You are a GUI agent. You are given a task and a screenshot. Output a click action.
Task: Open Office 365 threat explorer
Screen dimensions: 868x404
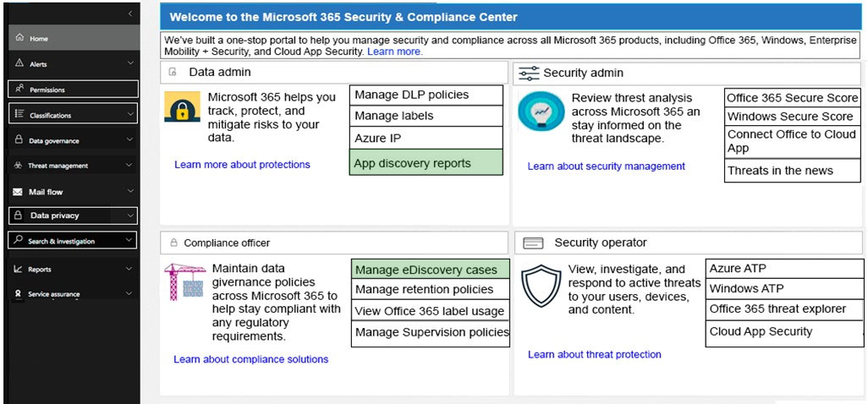pyautogui.click(x=784, y=309)
